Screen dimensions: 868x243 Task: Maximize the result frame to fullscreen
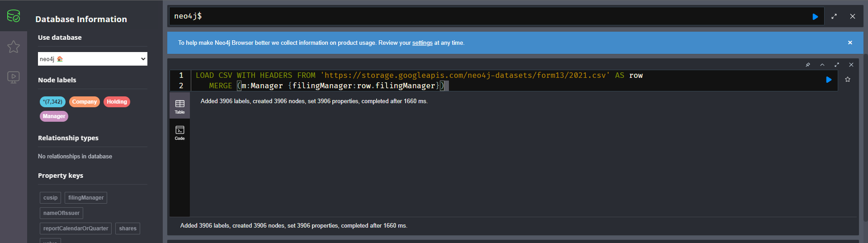(x=837, y=65)
